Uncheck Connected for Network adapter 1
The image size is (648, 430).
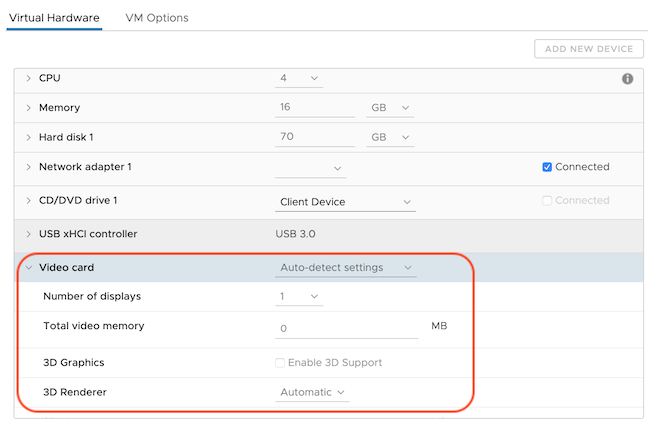(547, 167)
